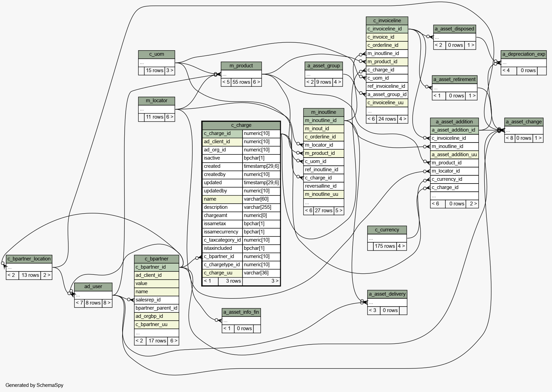Viewport: 552px width, 392px height.
Task: Open the c_bpartner table header
Action: click(156, 259)
